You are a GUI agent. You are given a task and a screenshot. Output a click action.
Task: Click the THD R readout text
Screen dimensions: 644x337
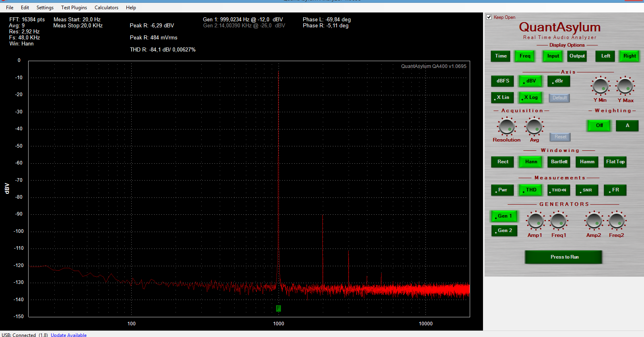point(163,49)
